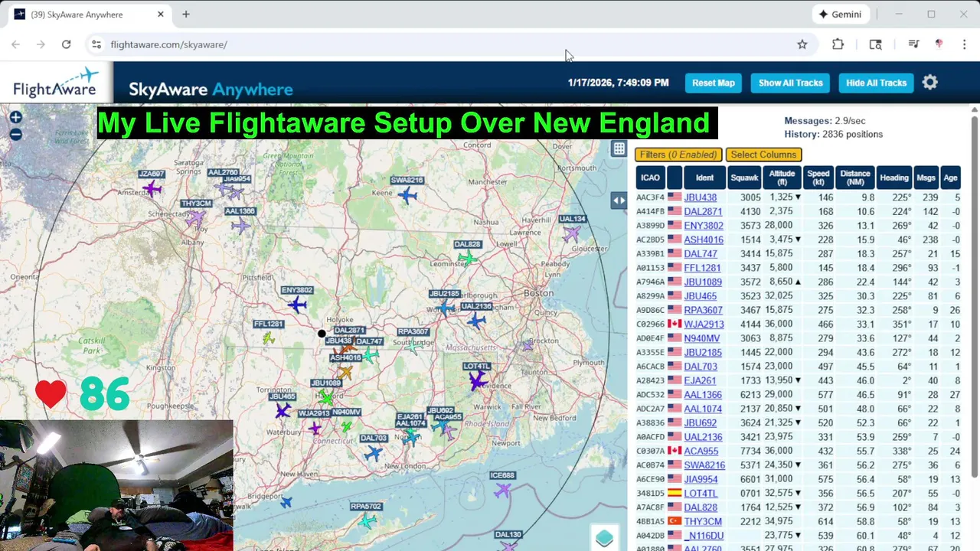Toggle the sidebar with the arrows icon
This screenshot has width=980, height=551.
click(x=619, y=201)
